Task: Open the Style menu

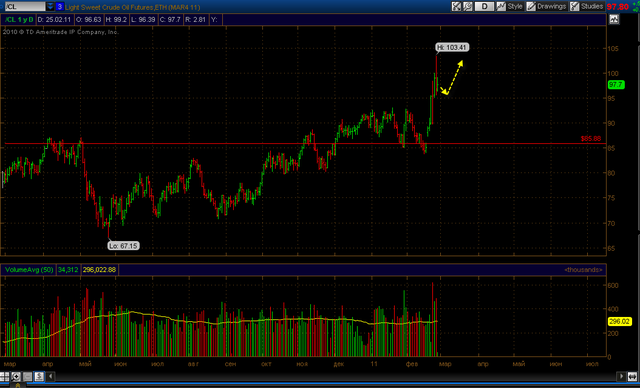Action: click(510, 7)
